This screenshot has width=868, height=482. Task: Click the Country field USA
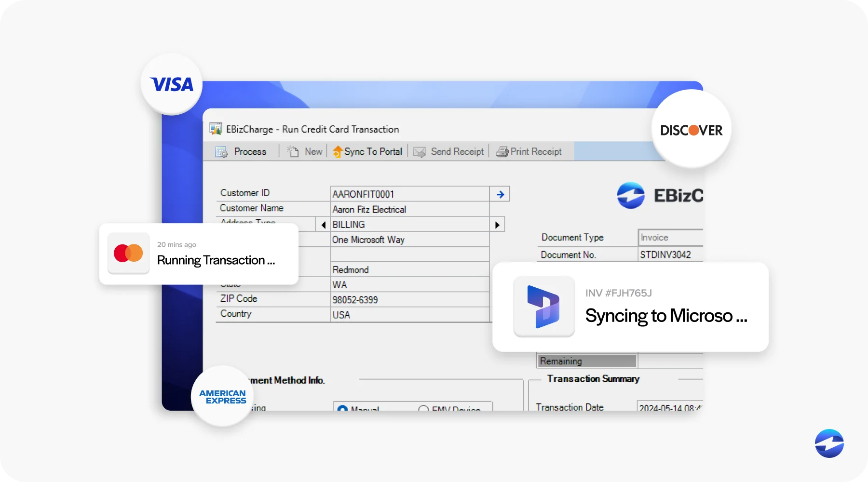pos(410,314)
